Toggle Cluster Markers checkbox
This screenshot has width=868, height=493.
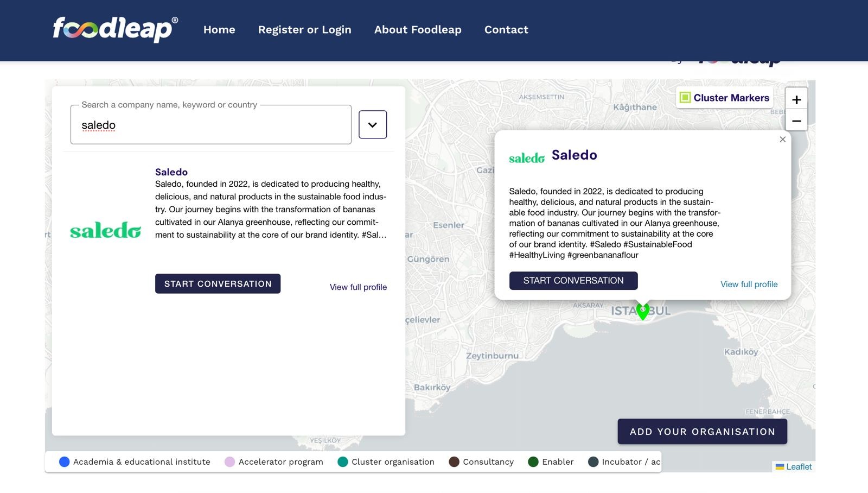[x=685, y=98]
